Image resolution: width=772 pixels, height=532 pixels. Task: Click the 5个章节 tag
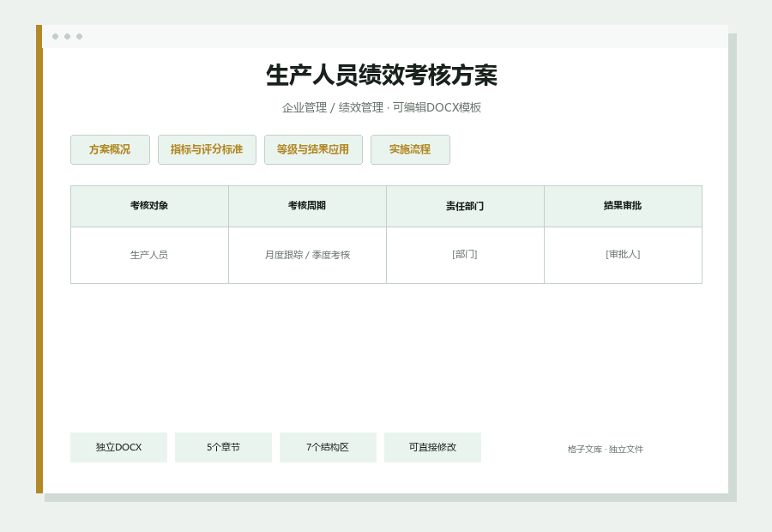(223, 447)
